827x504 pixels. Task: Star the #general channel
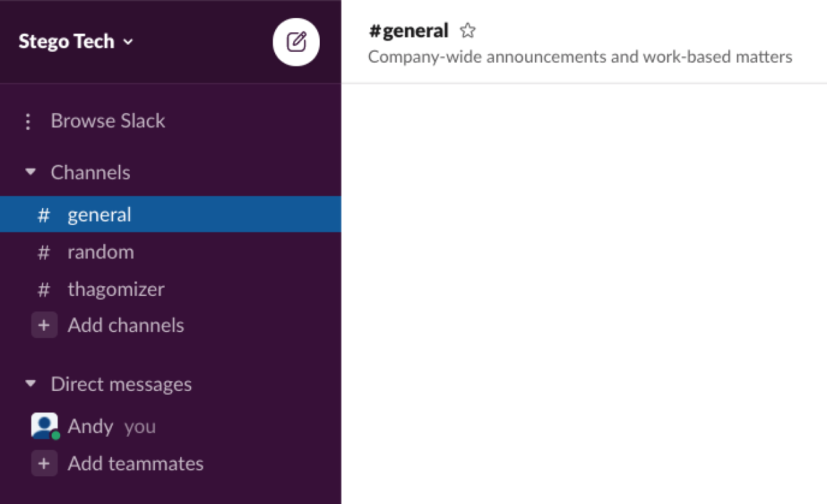tap(468, 30)
